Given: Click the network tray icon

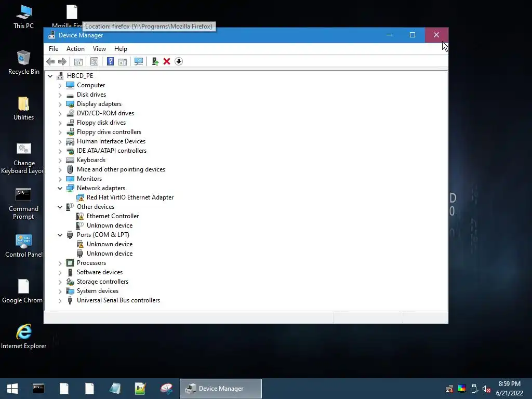Looking at the screenshot, I should point(449,389).
